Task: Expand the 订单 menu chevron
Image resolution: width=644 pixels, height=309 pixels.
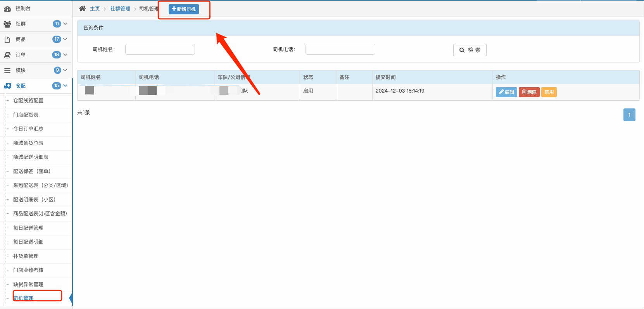Action: [65, 55]
